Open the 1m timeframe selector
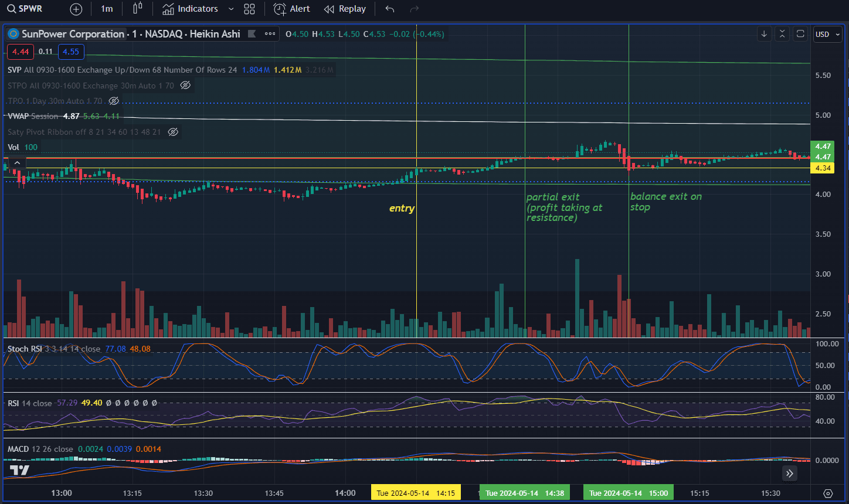The image size is (849, 504). point(107,9)
